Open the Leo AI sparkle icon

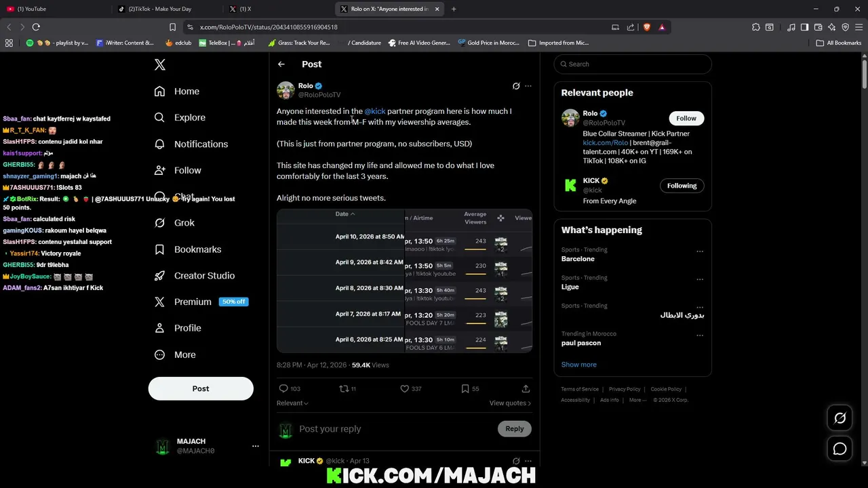(832, 27)
